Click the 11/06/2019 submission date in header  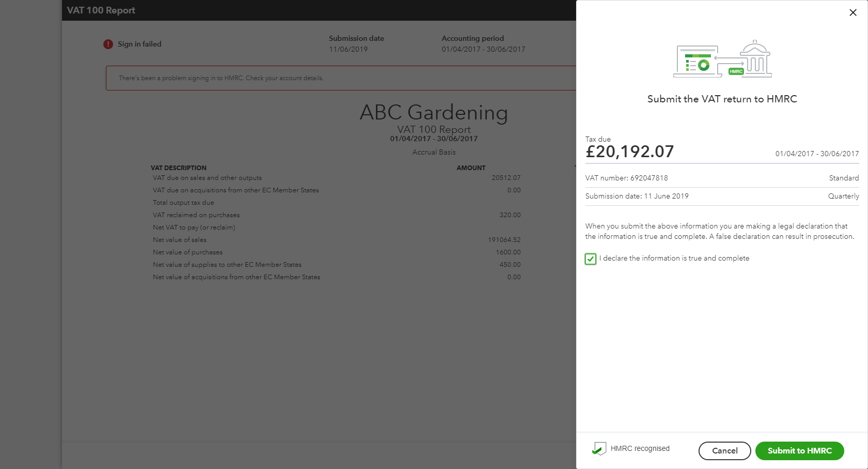click(348, 50)
